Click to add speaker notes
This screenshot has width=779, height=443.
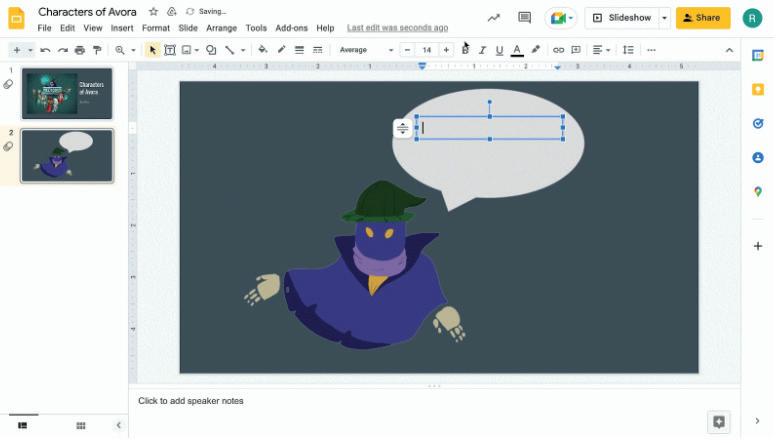click(x=191, y=401)
